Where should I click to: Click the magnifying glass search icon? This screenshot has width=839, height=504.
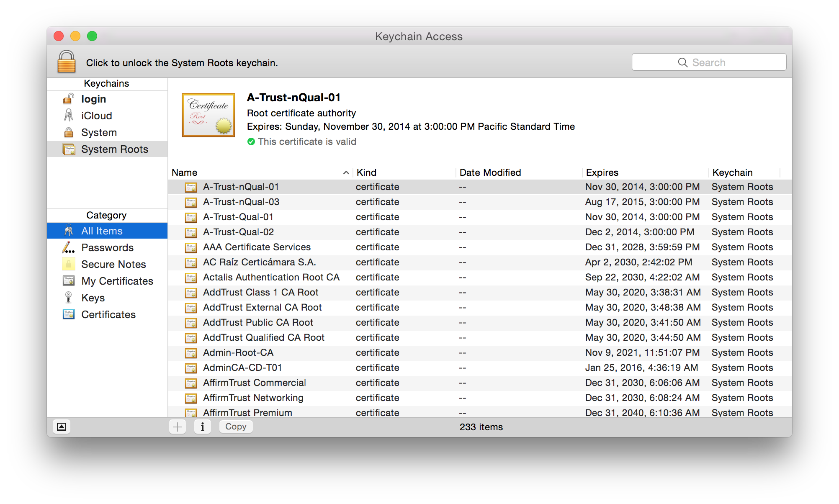coord(682,62)
